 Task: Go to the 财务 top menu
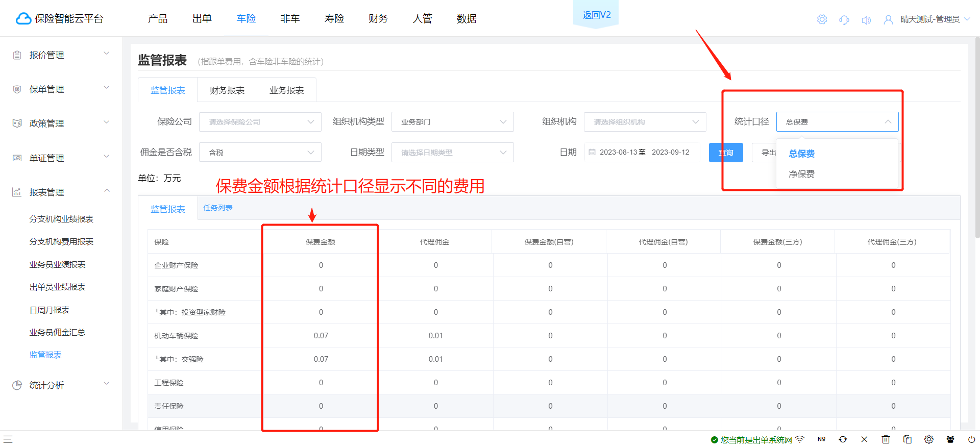(378, 19)
